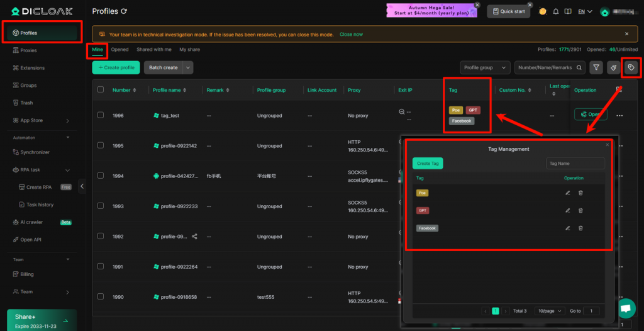The height and width of the screenshot is (331, 644).
Task: Click the filter funnel icon
Action: point(596,67)
